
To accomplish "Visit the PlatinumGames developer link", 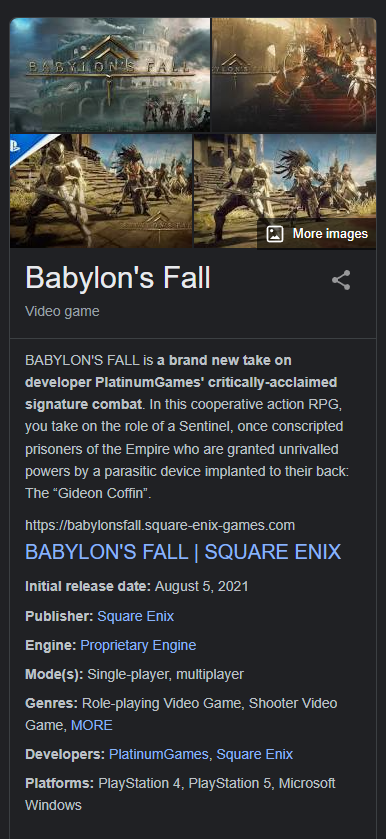I will coord(158,754).
